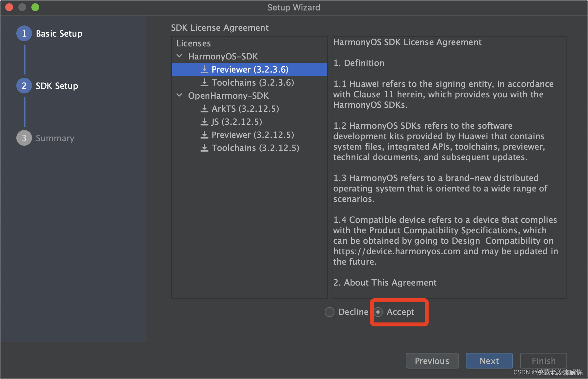
Task: Go back with the Previous button
Action: [432, 361]
